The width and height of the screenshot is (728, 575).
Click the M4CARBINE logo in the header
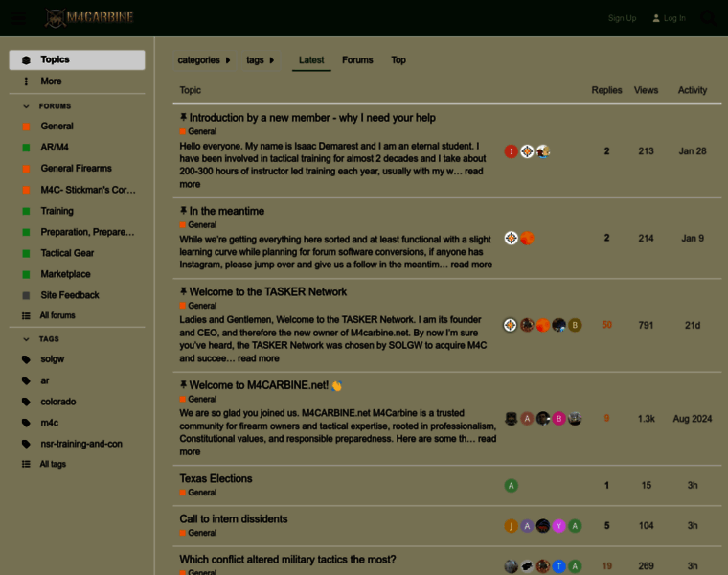89,17
